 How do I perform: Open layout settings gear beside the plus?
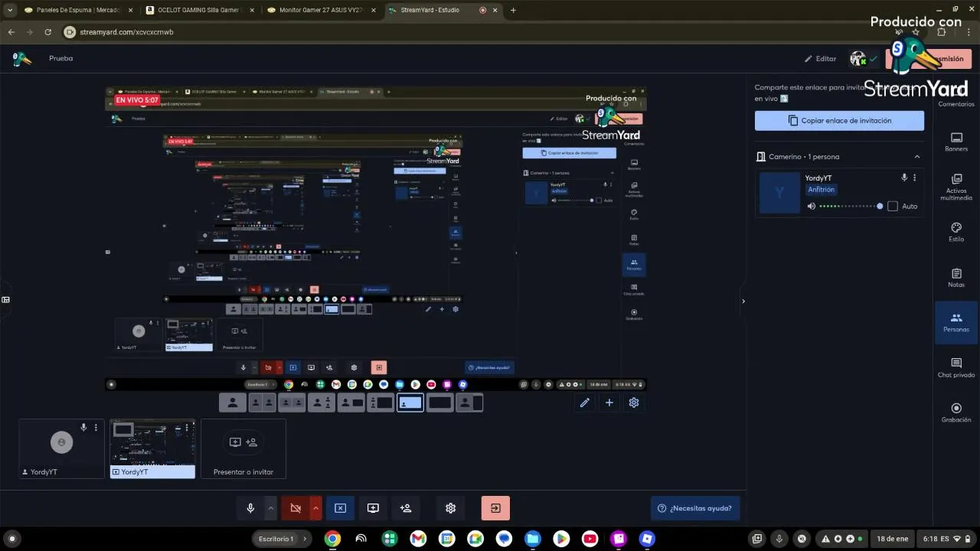tap(634, 403)
